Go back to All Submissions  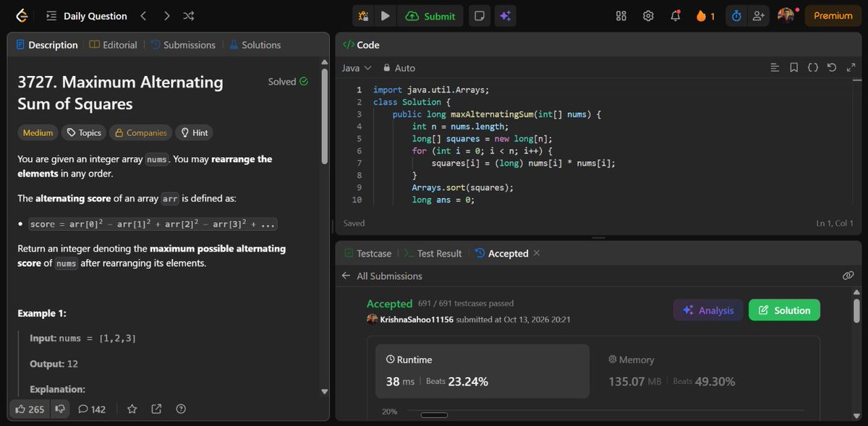point(382,276)
